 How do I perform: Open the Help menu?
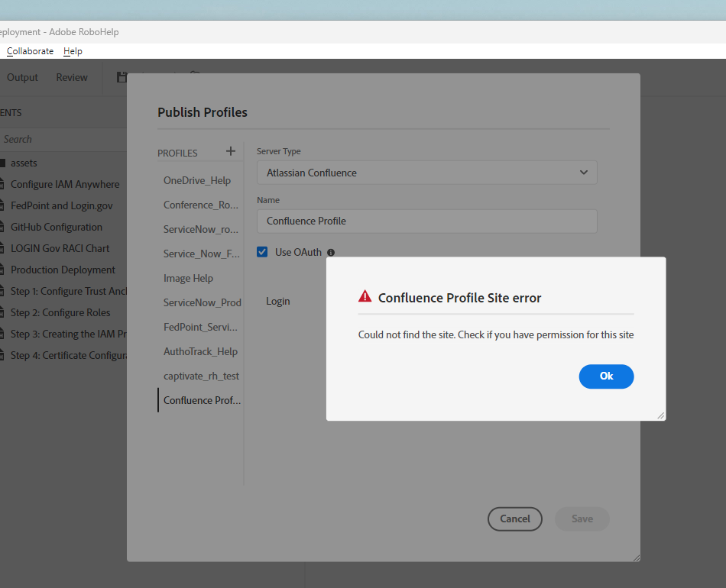click(x=73, y=51)
